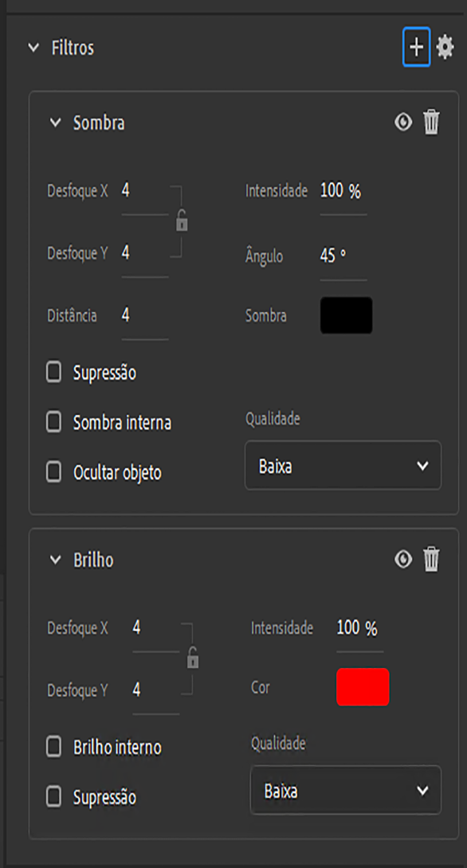Click the link lock between Brilho blur values
The width and height of the screenshot is (467, 868).
point(191,658)
